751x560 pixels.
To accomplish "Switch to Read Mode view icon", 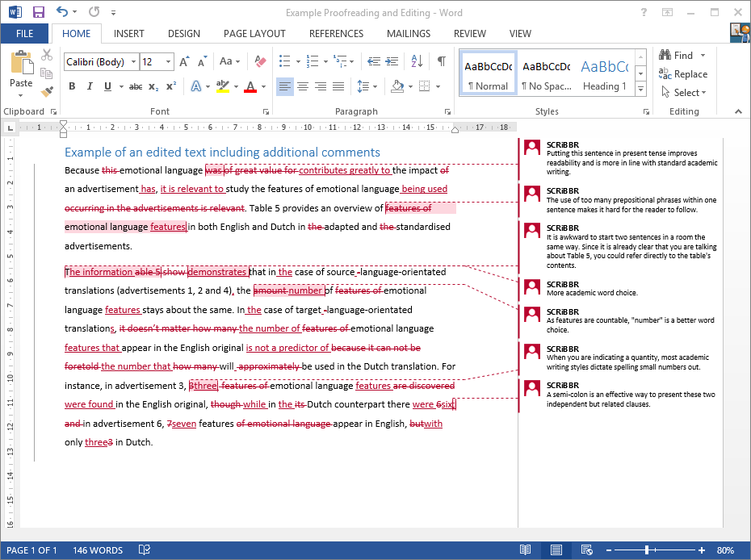I will tap(526, 550).
